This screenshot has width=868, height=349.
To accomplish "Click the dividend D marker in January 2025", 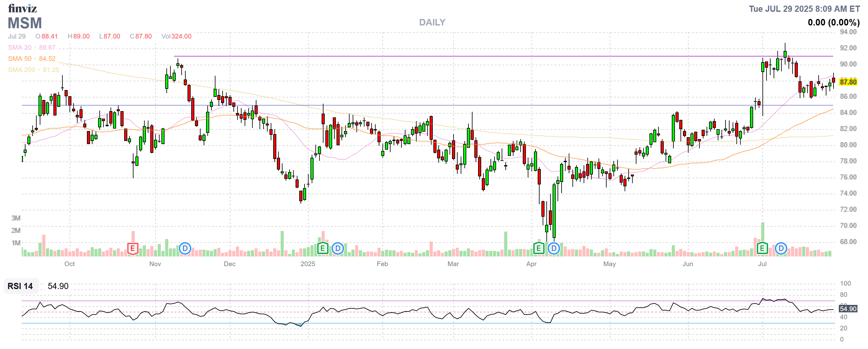I will pyautogui.click(x=337, y=249).
